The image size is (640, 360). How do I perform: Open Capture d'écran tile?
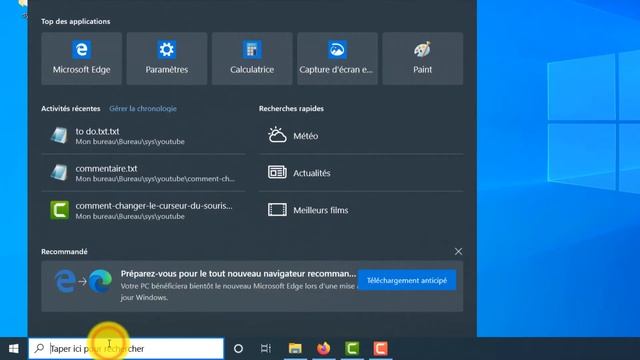[x=337, y=58]
